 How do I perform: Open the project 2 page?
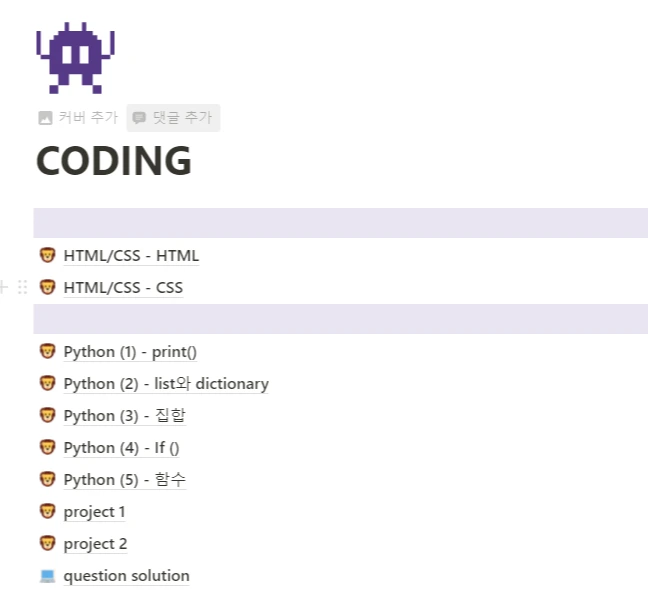[x=95, y=544]
